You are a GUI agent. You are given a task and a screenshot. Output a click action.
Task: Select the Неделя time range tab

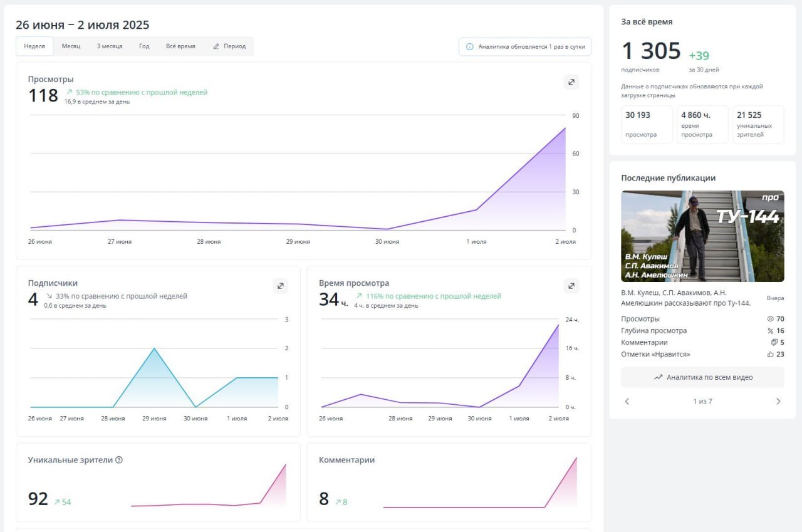tap(34, 46)
